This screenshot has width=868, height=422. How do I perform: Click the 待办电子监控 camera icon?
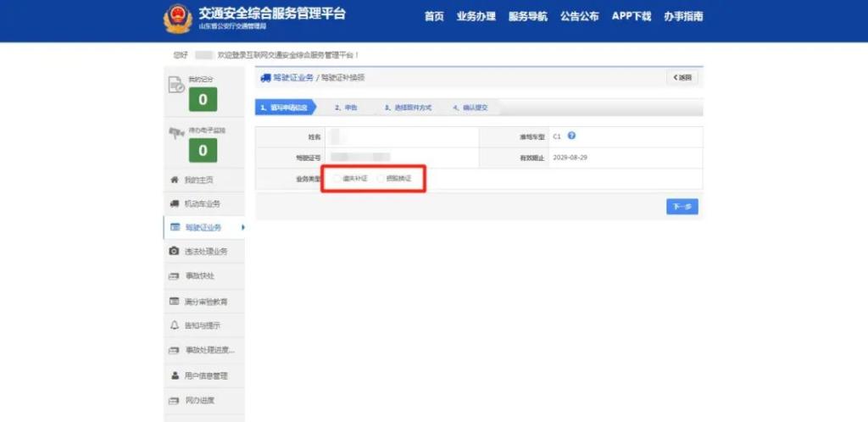176,134
